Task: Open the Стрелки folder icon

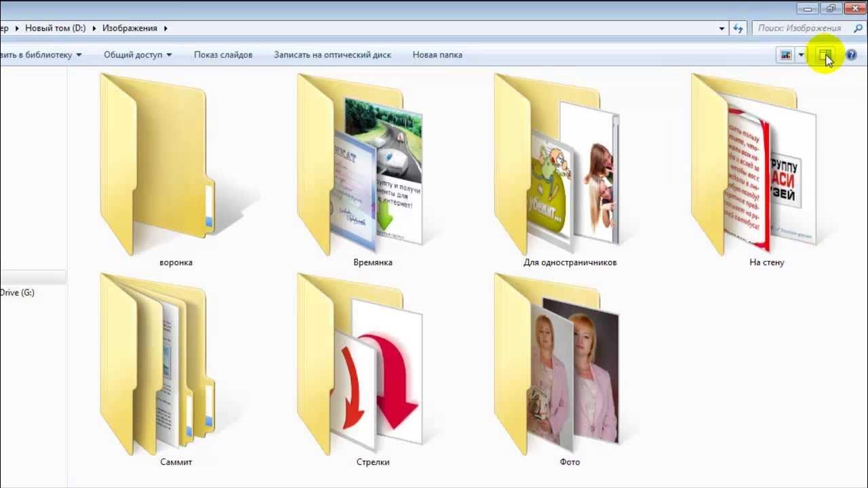Action: [359, 364]
